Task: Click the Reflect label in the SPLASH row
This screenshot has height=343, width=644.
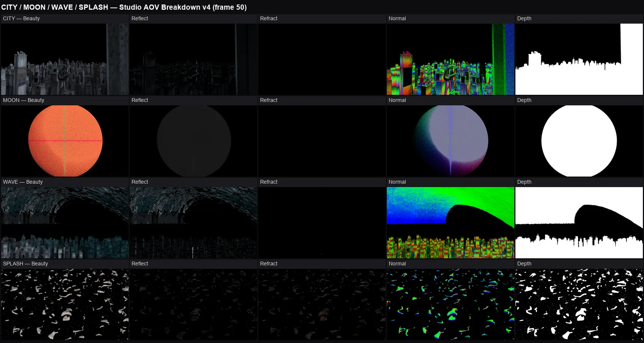Action: coord(140,264)
